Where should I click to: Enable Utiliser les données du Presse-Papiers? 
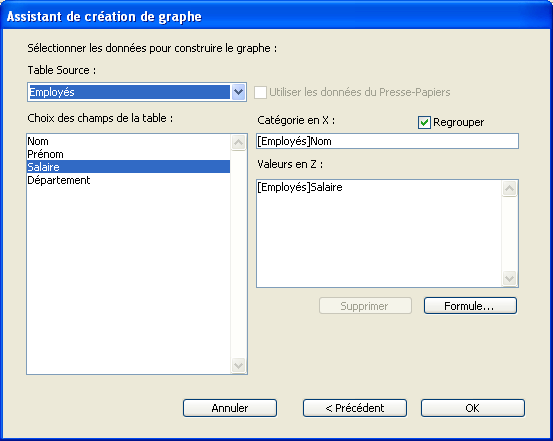coord(260,92)
